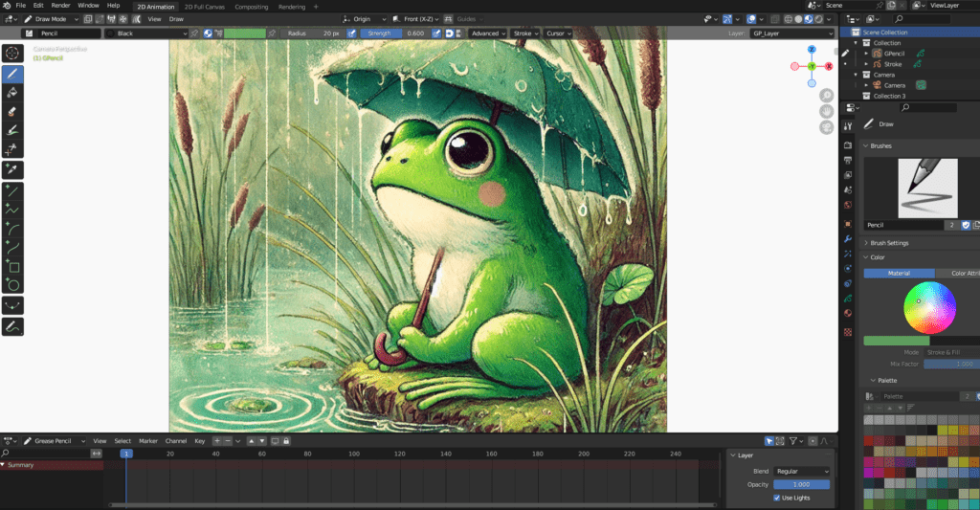This screenshot has height=510, width=980.
Task: Select the Box shape tool
Action: coord(13,267)
